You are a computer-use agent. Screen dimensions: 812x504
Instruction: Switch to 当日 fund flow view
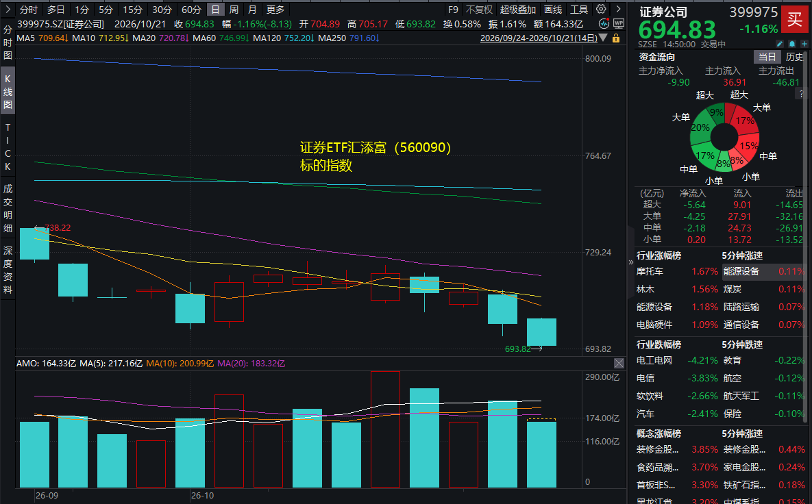(x=767, y=57)
